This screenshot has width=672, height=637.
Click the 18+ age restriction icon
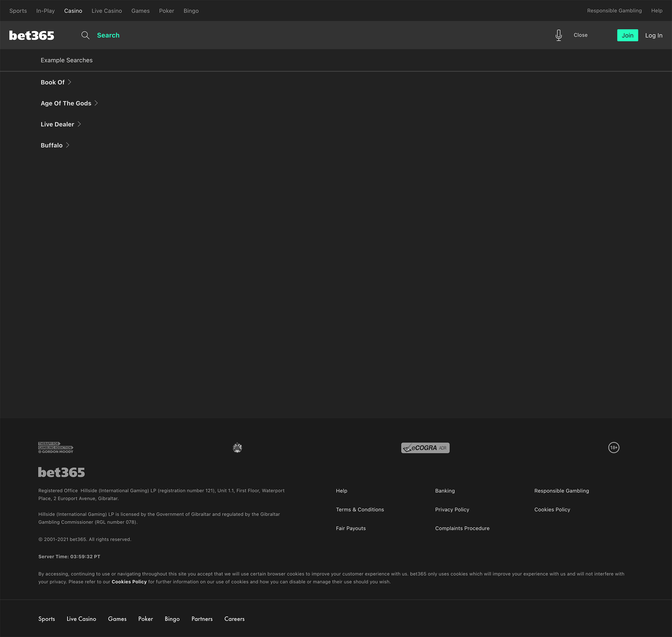pyautogui.click(x=613, y=448)
